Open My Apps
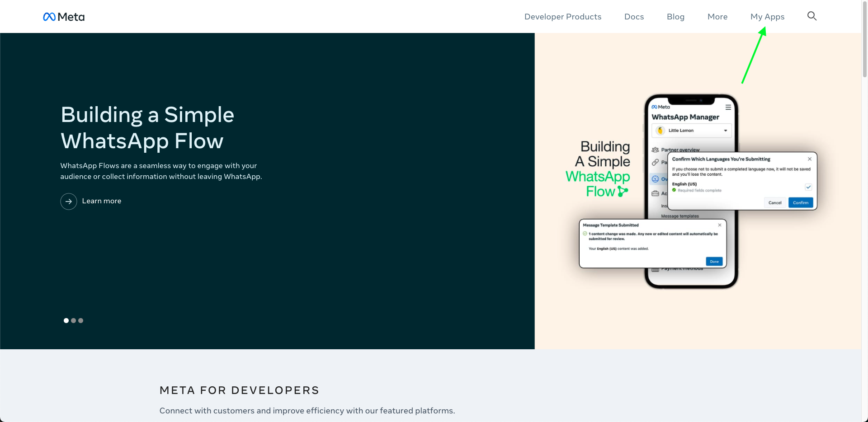This screenshot has width=868, height=422. 767,17
